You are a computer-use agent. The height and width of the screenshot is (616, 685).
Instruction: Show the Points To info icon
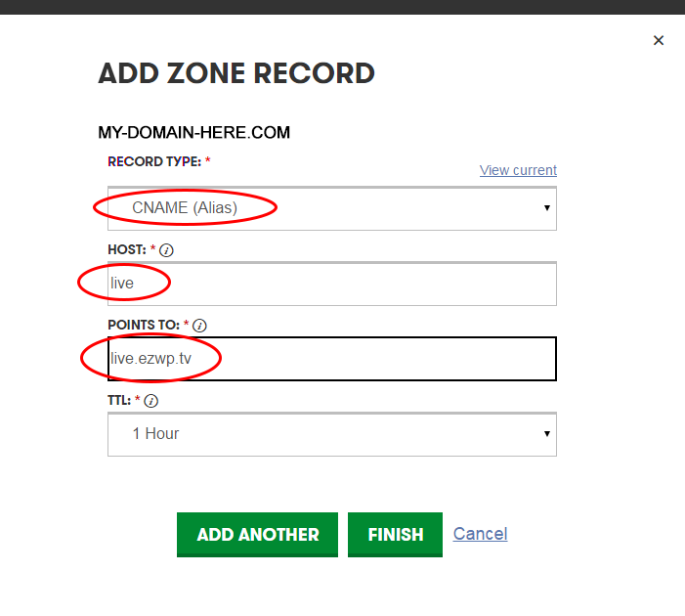click(199, 326)
